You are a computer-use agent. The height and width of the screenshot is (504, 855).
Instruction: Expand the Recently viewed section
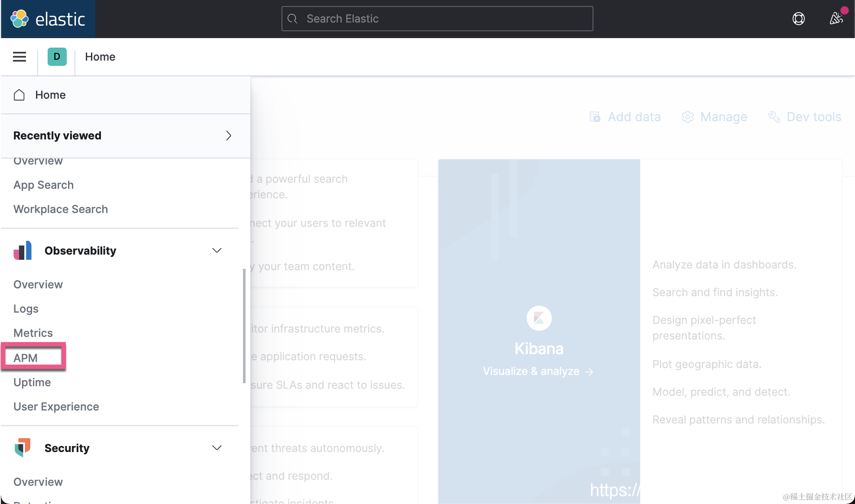tap(228, 136)
